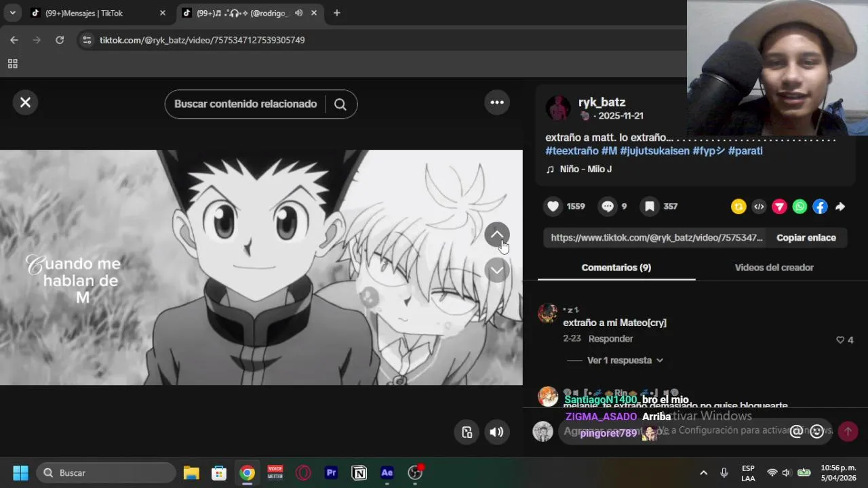Click the taskbar Buscar search box
This screenshot has width=868, height=488.
point(106,473)
